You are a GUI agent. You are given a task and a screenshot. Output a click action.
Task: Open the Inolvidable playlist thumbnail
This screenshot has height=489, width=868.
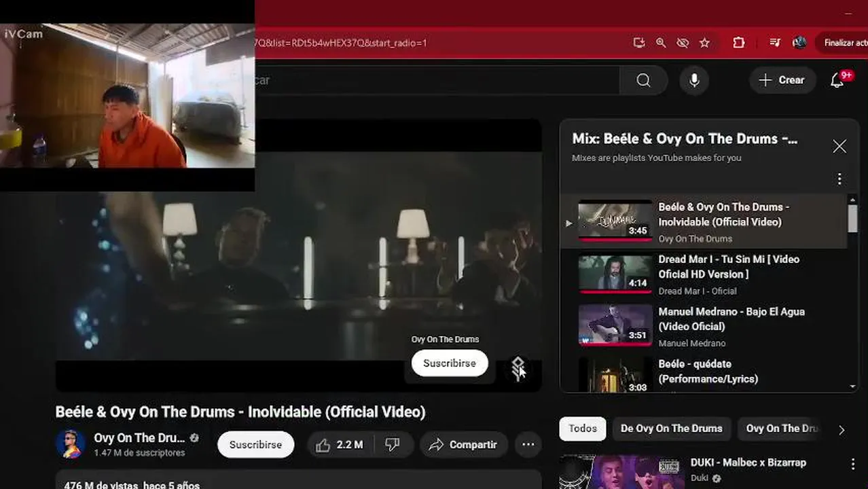point(615,221)
